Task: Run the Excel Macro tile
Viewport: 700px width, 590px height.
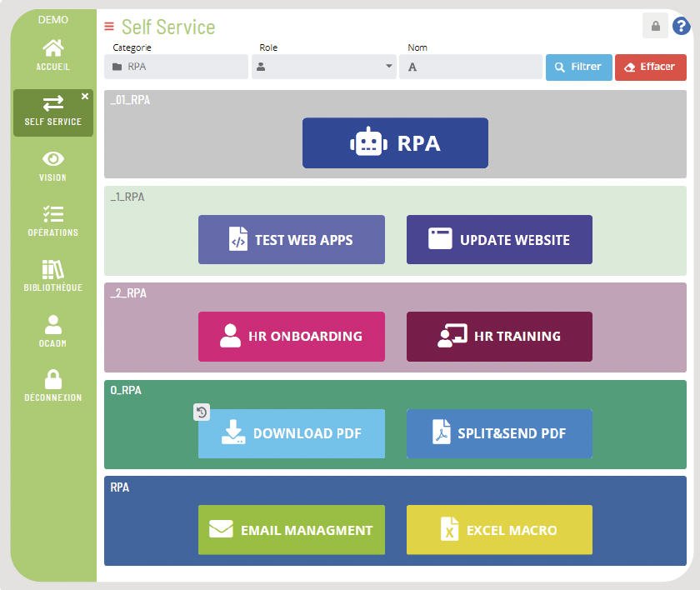Action: 499,530
